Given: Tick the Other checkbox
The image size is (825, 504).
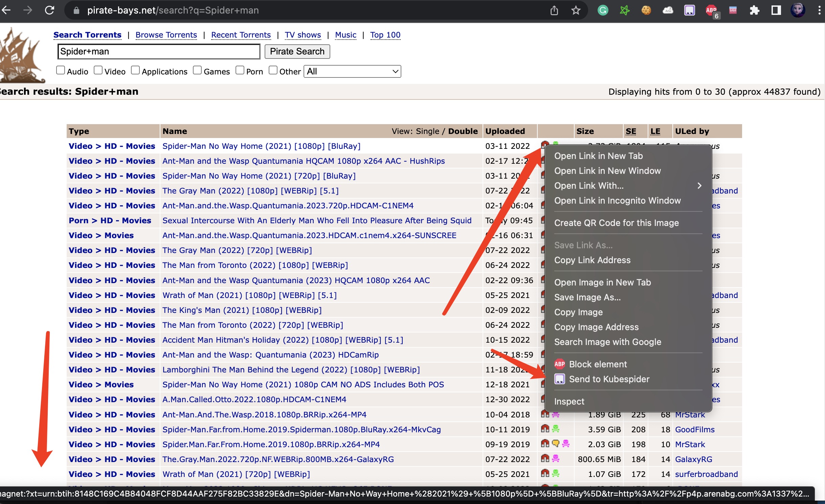Looking at the screenshot, I should click(273, 70).
